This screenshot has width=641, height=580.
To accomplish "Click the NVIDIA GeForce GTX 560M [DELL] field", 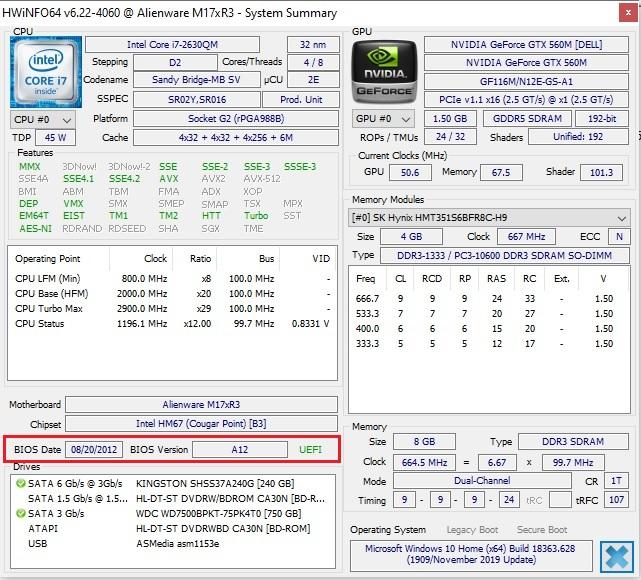I will click(x=526, y=45).
